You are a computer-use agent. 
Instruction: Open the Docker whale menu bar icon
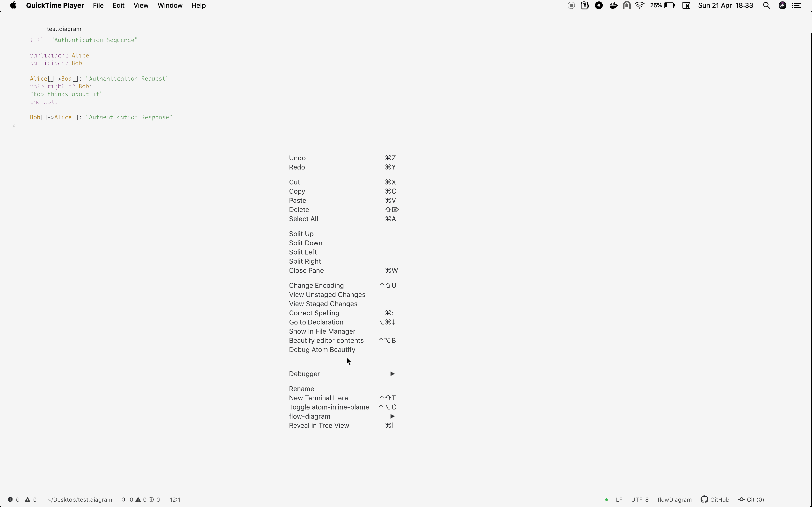click(x=613, y=5)
